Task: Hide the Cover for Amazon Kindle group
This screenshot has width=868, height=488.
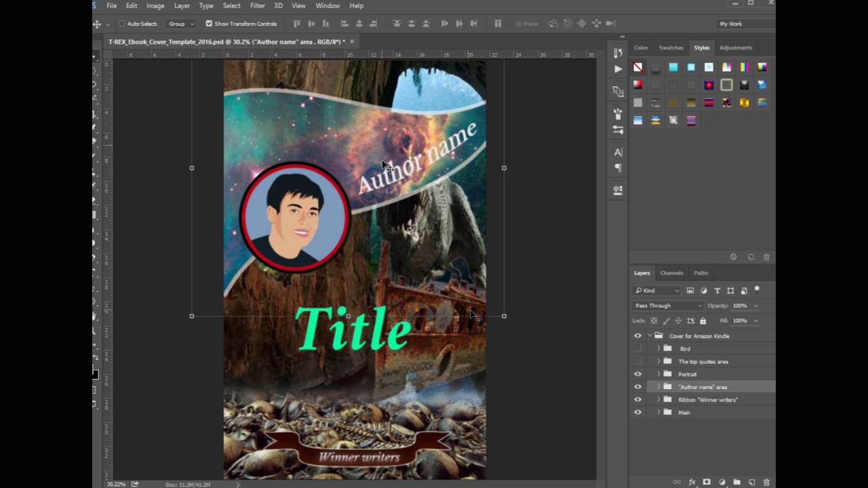Action: 637,335
